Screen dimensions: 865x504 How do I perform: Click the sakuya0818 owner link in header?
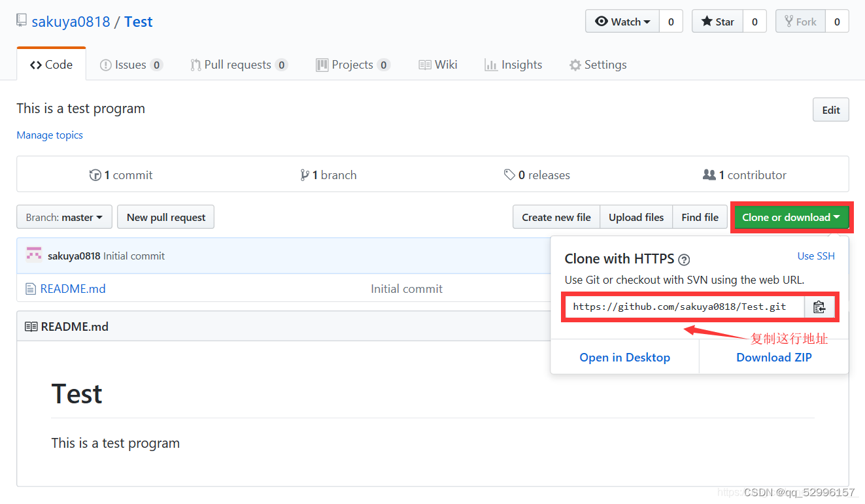coord(71,22)
